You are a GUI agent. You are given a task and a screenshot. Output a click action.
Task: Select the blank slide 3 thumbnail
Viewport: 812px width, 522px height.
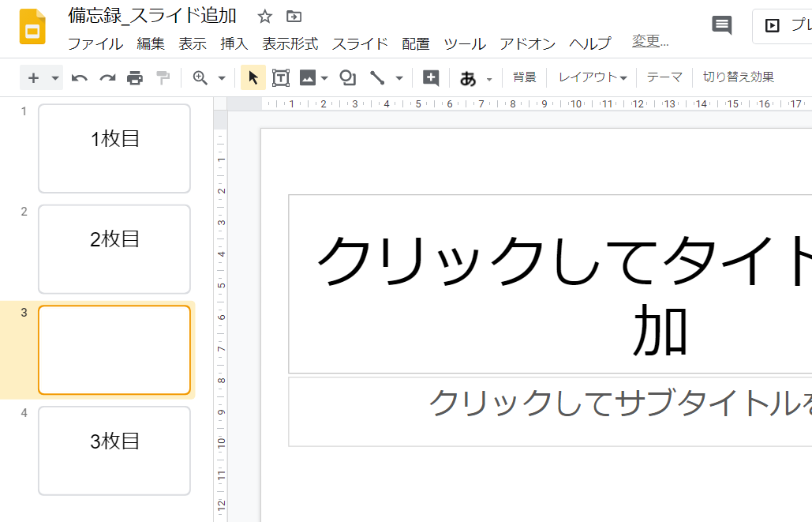pos(114,350)
